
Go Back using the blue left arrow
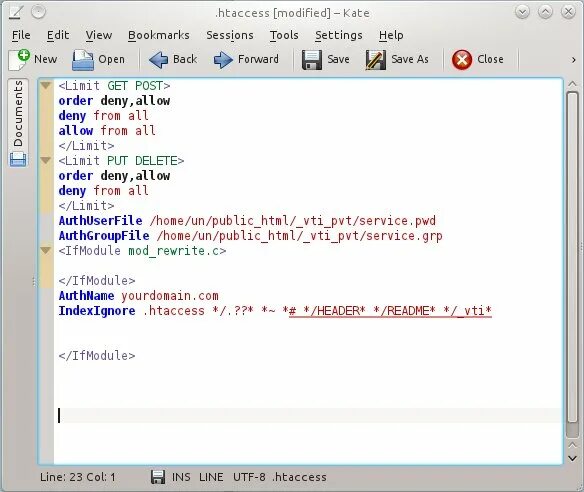(x=159, y=60)
